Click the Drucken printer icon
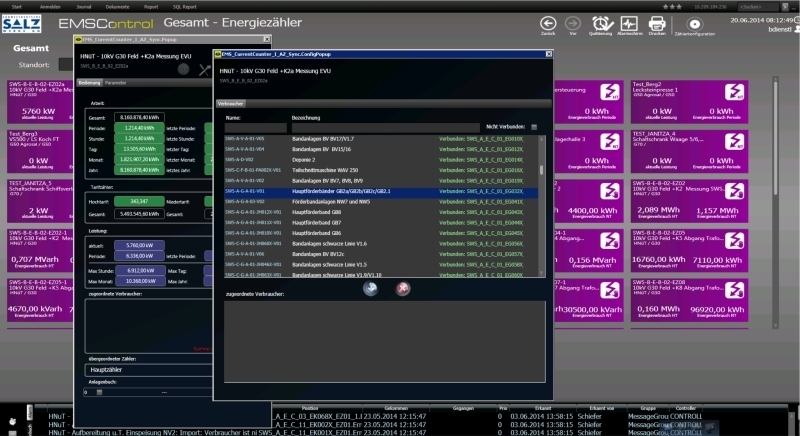 (x=657, y=23)
